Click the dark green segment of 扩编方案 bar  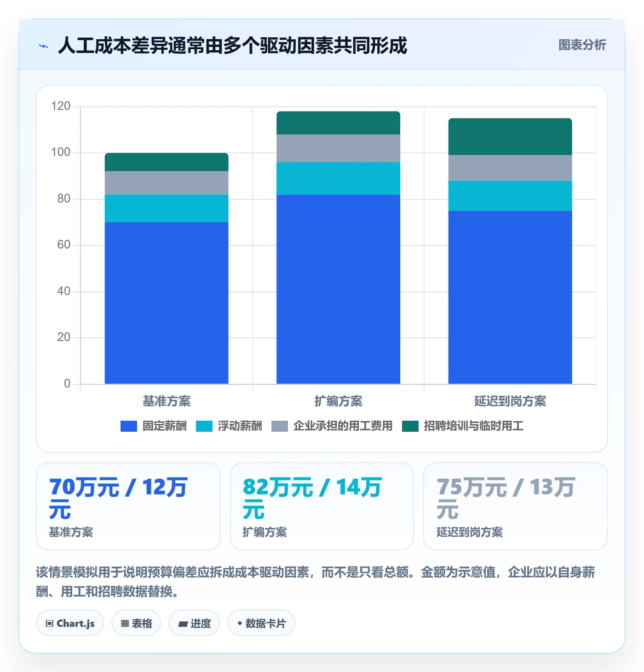338,123
